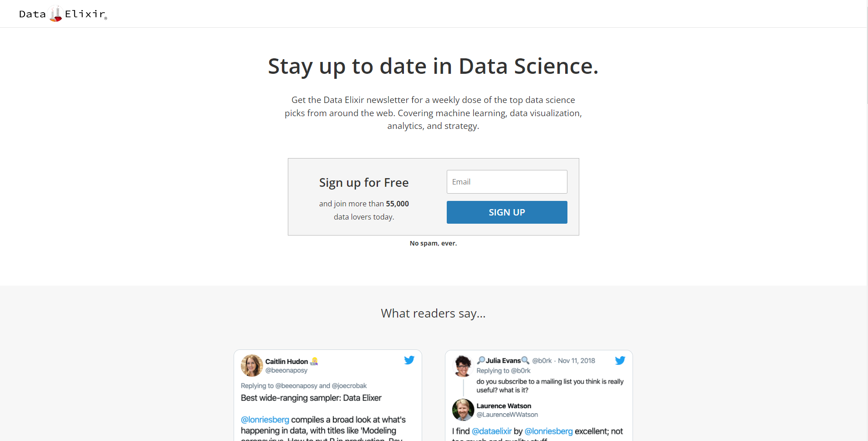
Task: Click Caitlin Hudon's profile avatar
Action: [x=252, y=365]
